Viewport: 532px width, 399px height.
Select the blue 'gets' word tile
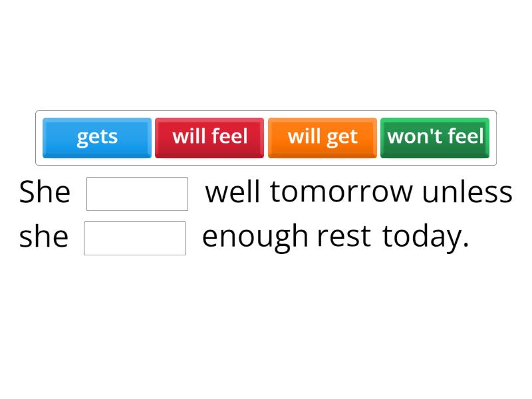(x=96, y=138)
